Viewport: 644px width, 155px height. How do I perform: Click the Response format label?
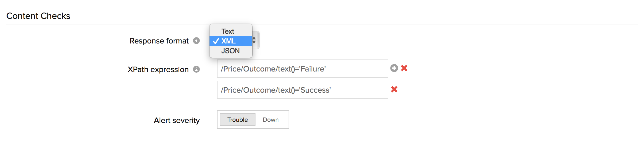(159, 41)
